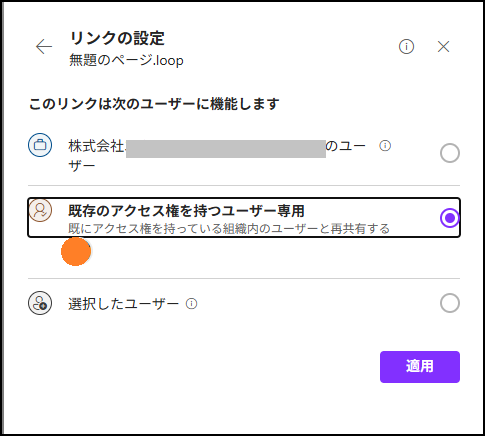Show info next to 選択したユーザー
The image size is (485, 436).
point(191,304)
